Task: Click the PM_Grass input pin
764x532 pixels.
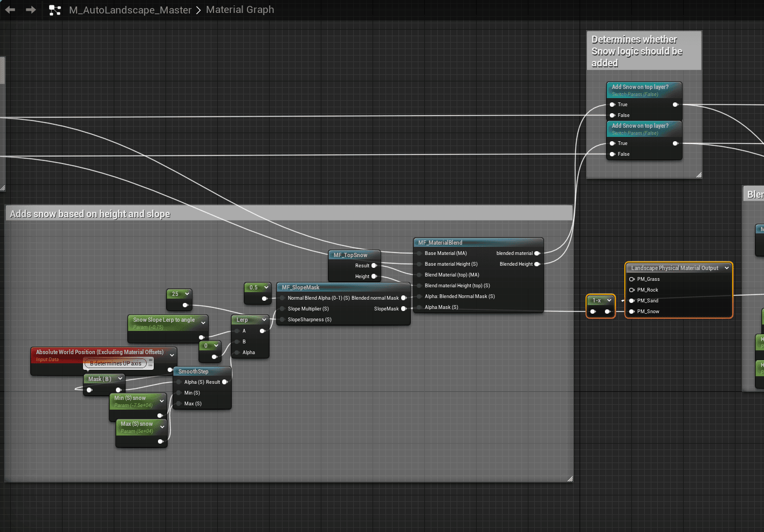Action: click(x=632, y=279)
